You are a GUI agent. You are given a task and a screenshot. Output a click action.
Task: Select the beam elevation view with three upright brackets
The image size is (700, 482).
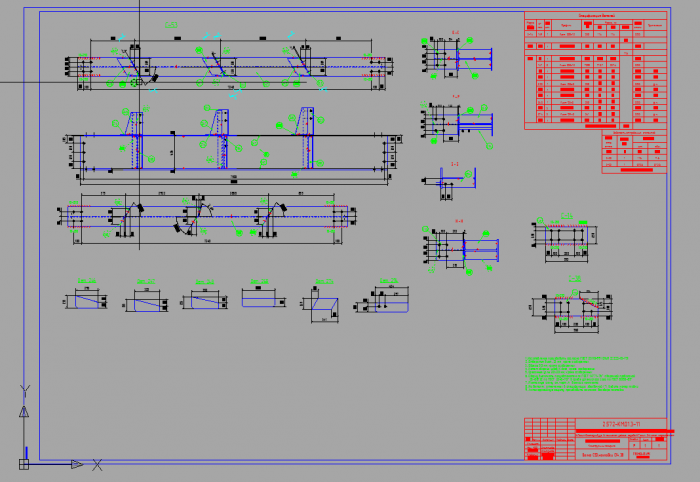pos(233,145)
